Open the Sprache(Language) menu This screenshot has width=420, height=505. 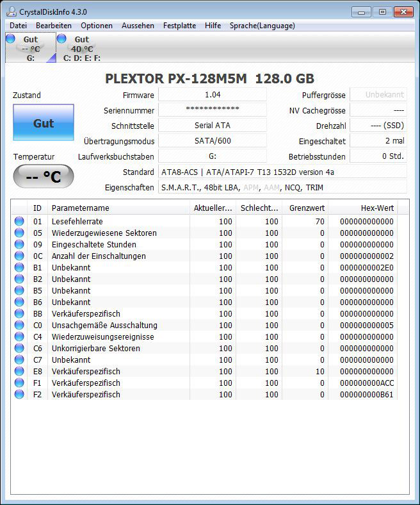262,26
